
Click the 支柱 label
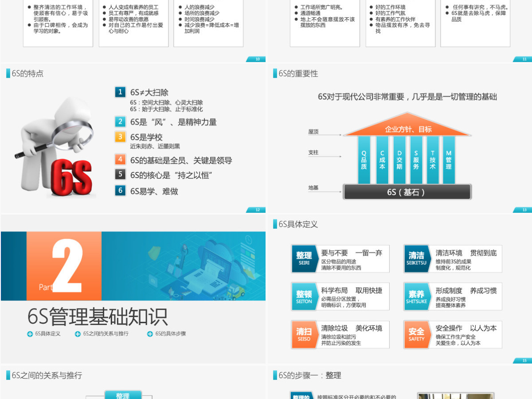313,153
